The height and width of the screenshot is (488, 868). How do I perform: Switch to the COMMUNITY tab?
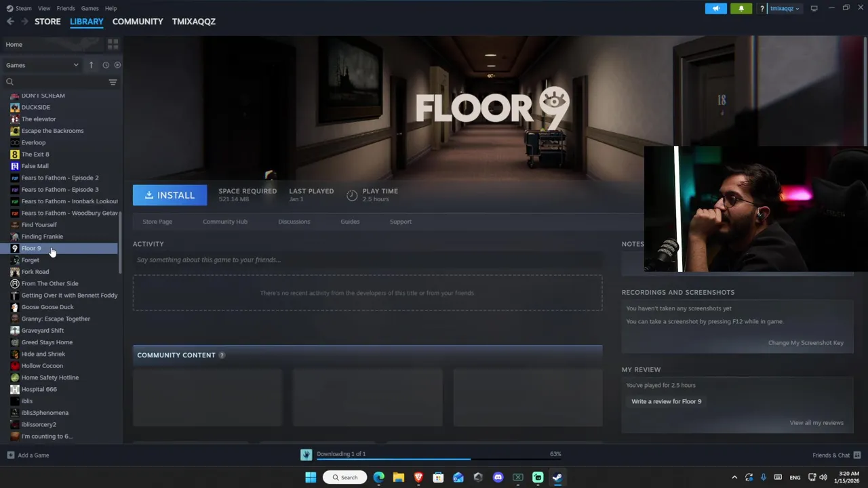click(138, 22)
